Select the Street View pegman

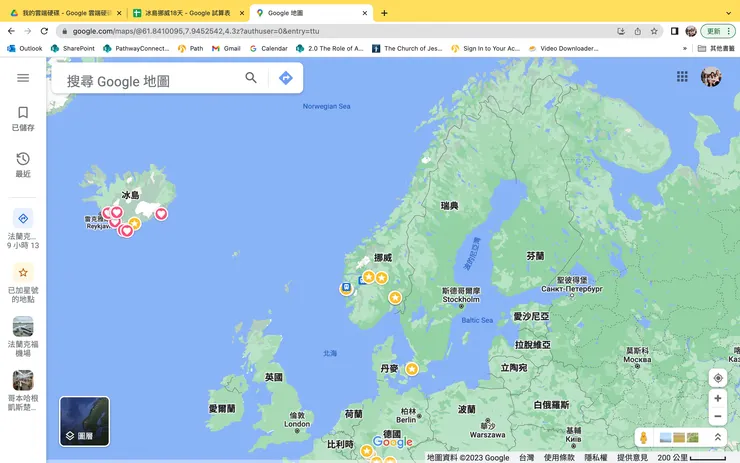(643, 438)
